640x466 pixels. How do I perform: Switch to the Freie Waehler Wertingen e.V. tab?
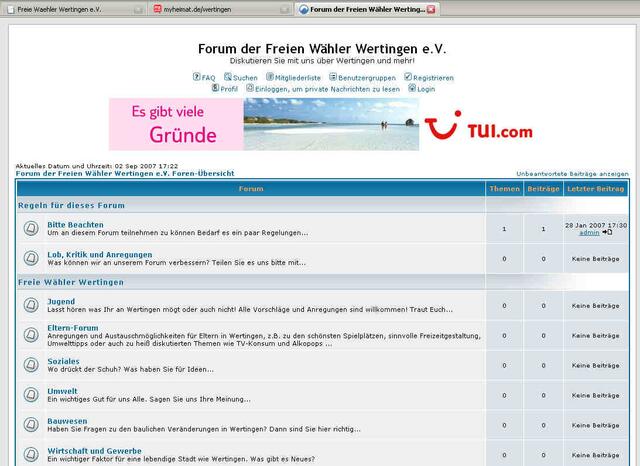[x=75, y=9]
